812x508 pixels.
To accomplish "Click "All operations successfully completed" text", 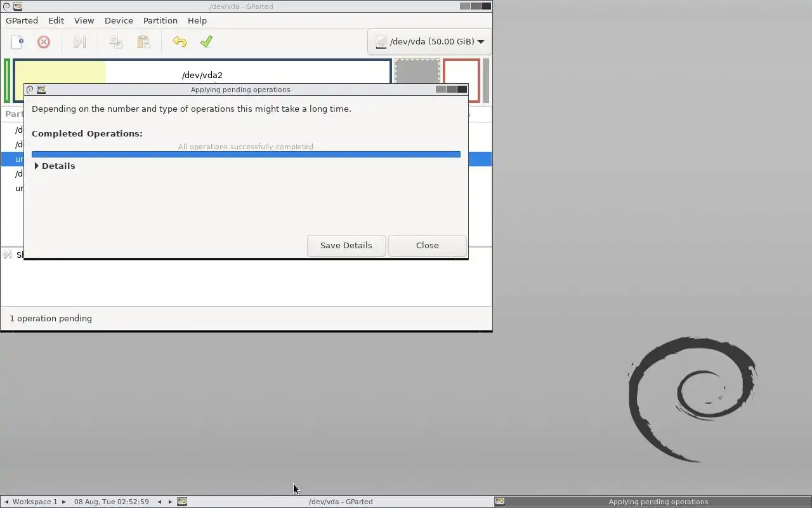I will coord(246,147).
